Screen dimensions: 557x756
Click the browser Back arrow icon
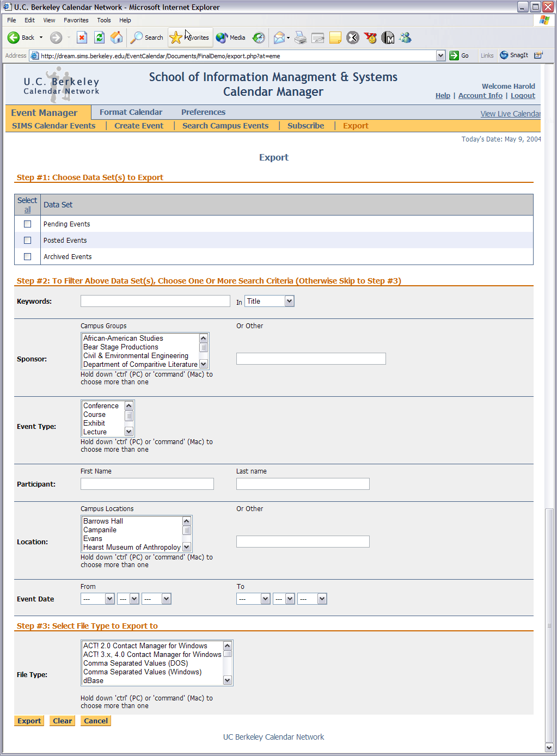[14, 38]
